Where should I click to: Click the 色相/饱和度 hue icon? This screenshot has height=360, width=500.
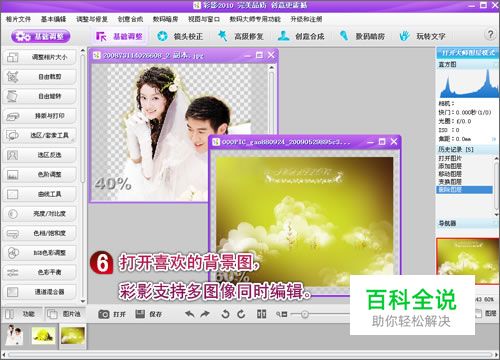click(x=13, y=233)
